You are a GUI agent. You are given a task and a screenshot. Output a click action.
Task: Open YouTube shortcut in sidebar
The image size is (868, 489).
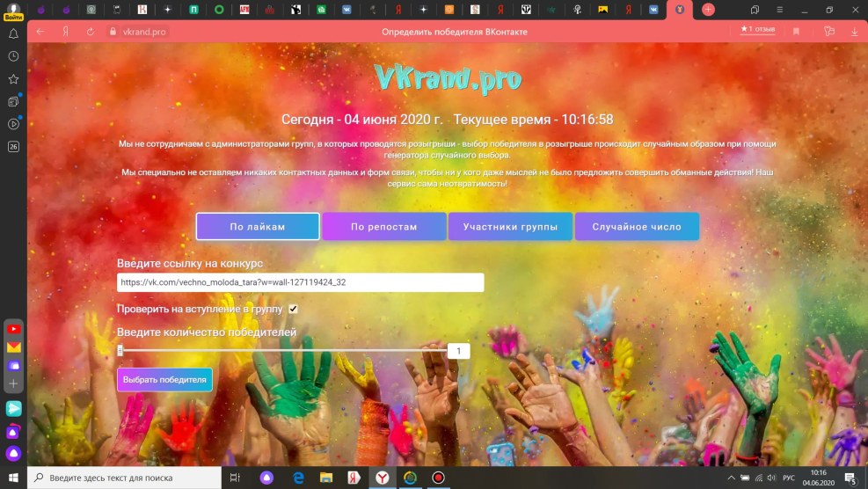pos(13,329)
